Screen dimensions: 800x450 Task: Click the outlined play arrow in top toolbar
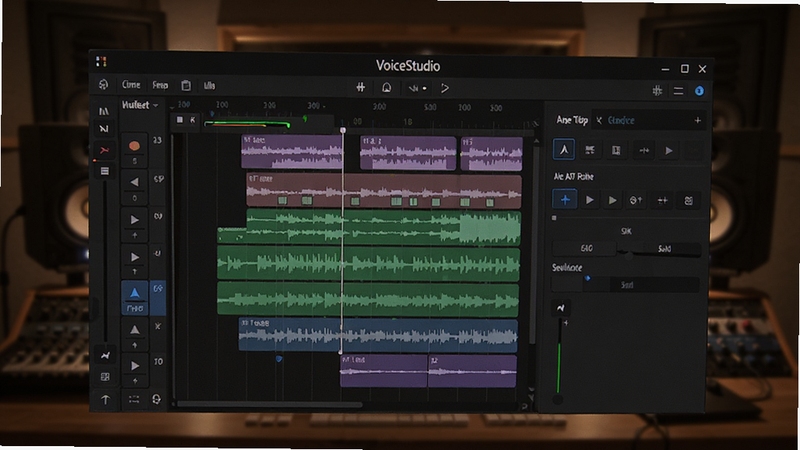point(445,88)
